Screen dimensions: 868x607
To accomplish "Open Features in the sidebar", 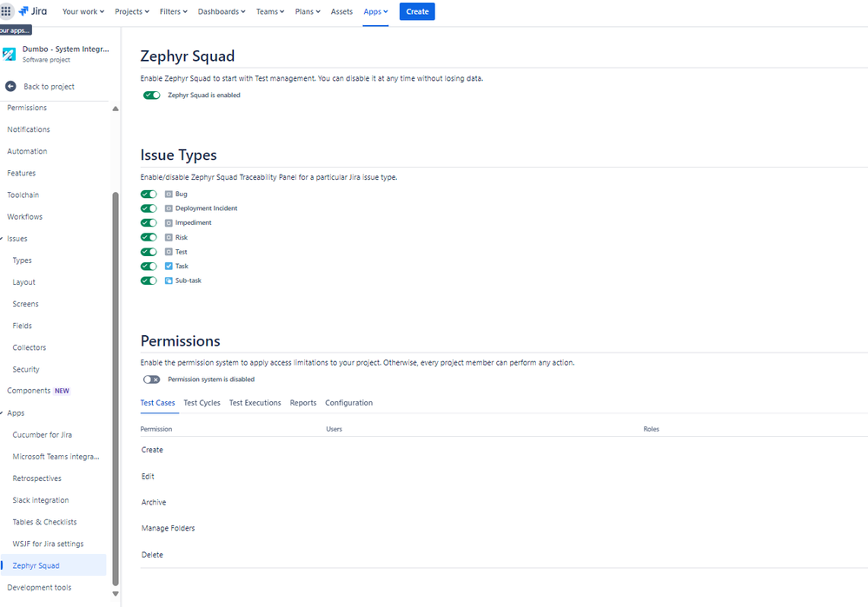I will pyautogui.click(x=21, y=173).
